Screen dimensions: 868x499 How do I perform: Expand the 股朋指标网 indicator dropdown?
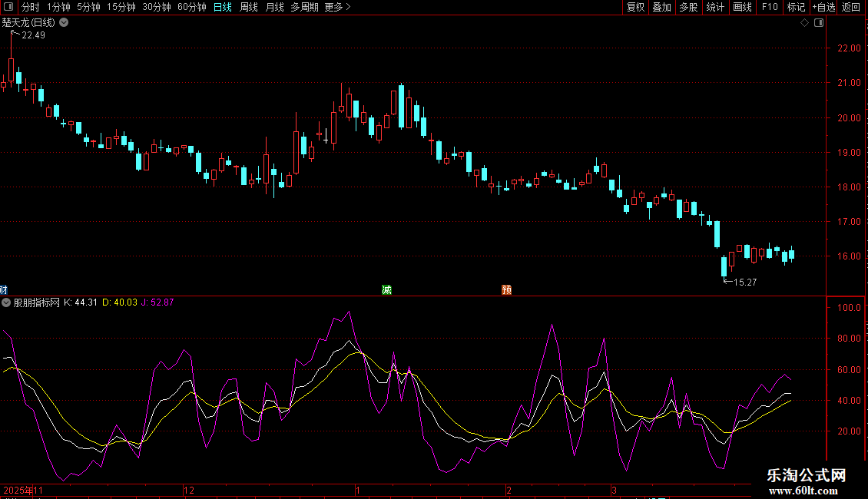7,302
